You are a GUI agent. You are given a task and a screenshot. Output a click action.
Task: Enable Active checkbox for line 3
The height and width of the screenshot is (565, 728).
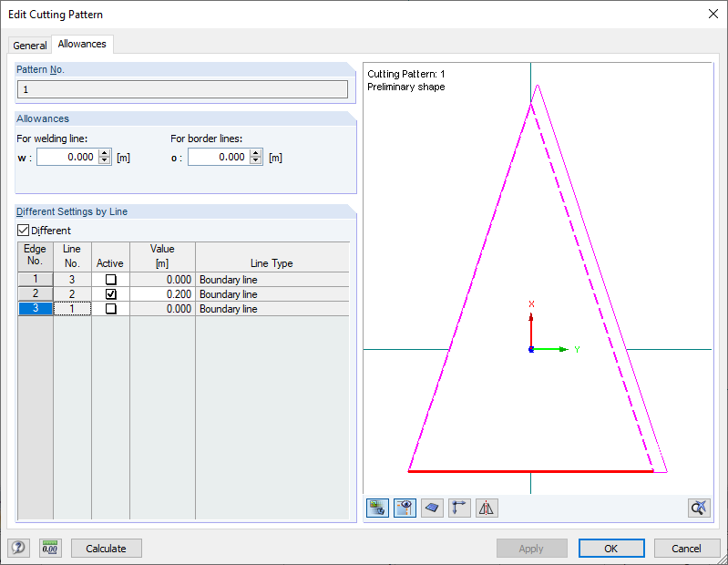pos(110,280)
